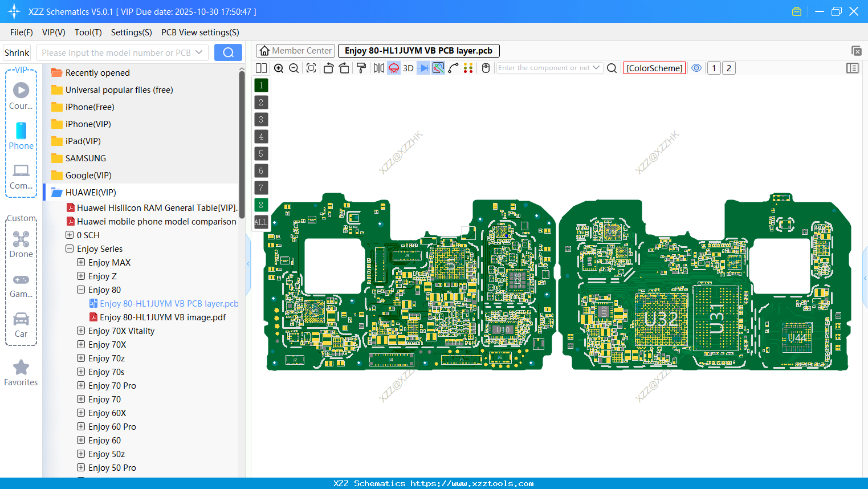Open the File(F) menu

(x=22, y=32)
